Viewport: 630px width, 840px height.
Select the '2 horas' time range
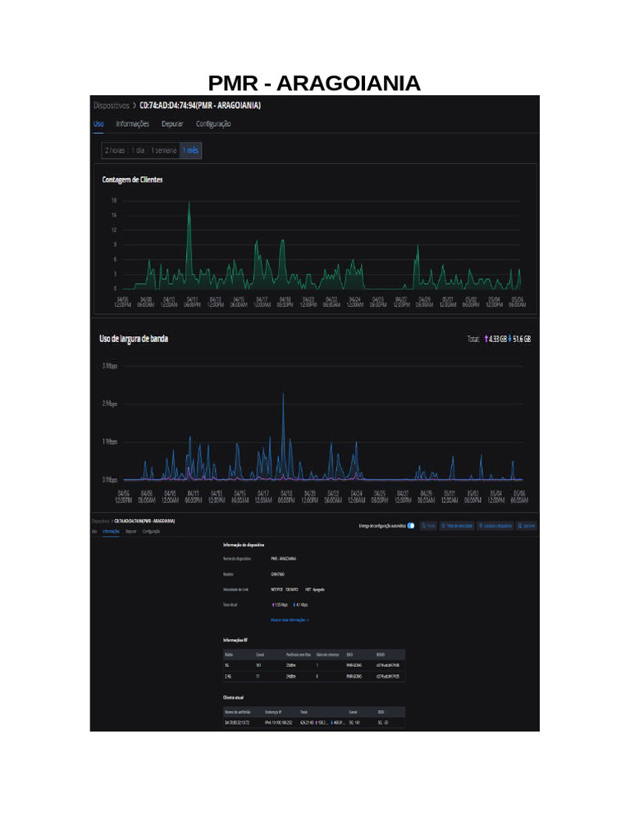coord(115,151)
